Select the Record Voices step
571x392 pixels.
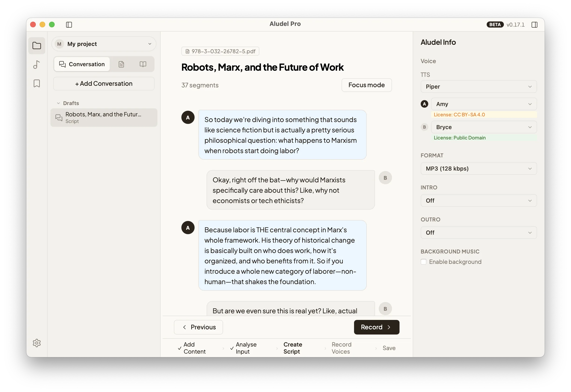pyautogui.click(x=341, y=348)
